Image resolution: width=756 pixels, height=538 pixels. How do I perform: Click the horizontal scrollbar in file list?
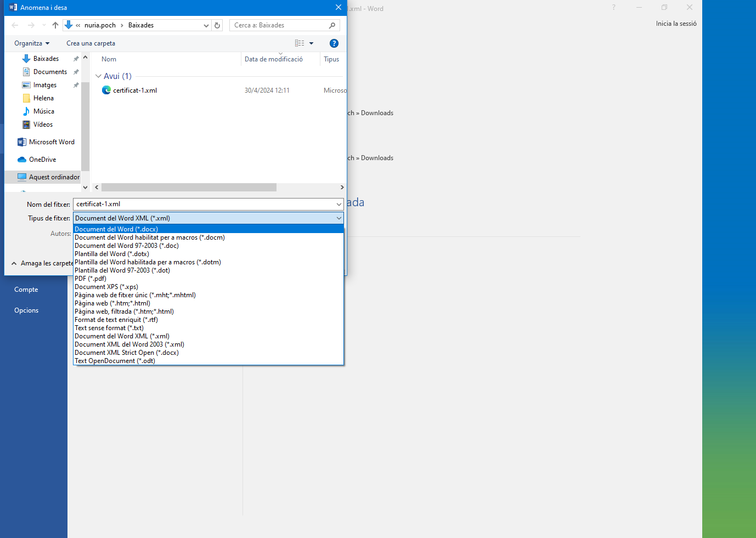(189, 188)
